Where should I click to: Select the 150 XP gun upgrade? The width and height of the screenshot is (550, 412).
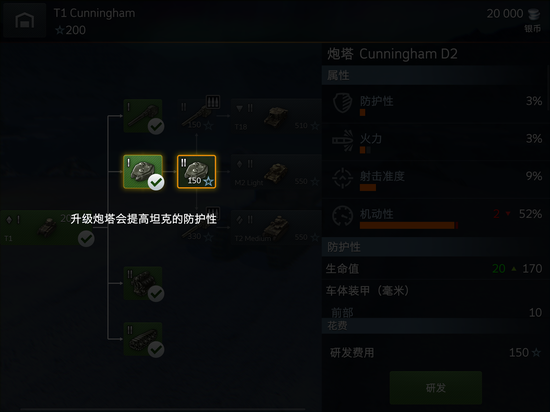pyautogui.click(x=196, y=116)
